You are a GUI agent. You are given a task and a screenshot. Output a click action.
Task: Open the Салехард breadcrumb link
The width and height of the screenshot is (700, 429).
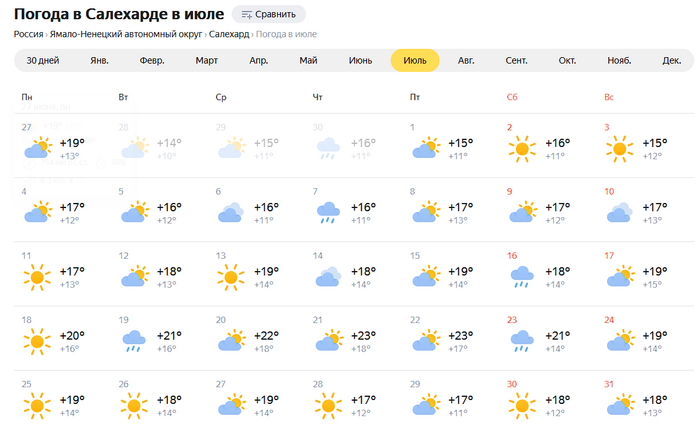[229, 34]
